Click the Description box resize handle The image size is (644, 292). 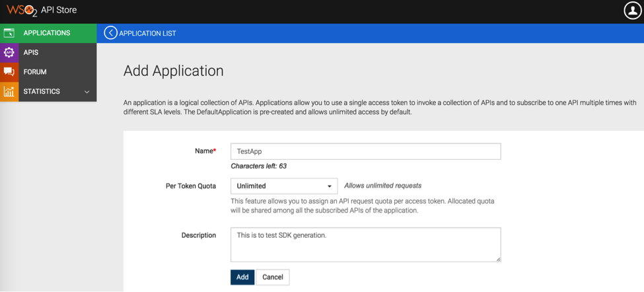pos(498,259)
